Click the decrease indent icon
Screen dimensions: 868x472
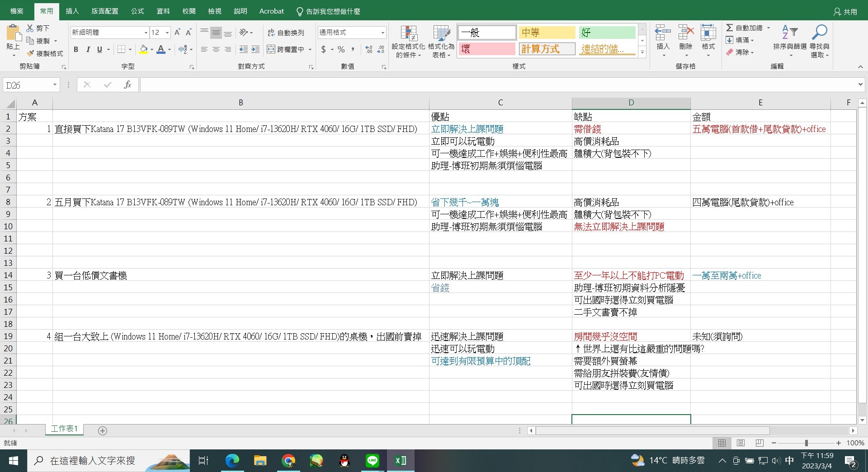(x=244, y=49)
